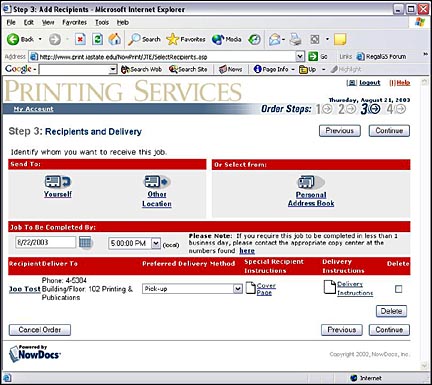The image size is (432, 385).
Task: Click Google toolbar Search Web
Action: pos(142,69)
